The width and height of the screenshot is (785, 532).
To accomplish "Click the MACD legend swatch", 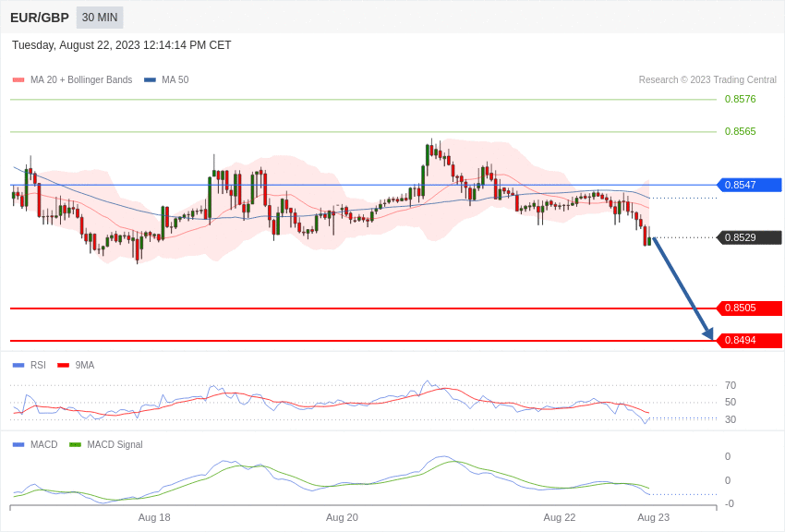I will pos(18,444).
